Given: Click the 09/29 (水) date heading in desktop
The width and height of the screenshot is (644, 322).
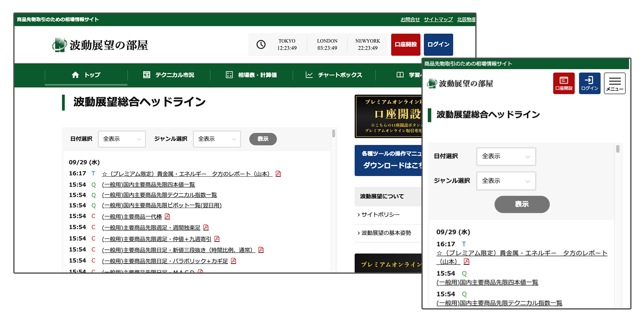Looking at the screenshot, I should point(84,162).
